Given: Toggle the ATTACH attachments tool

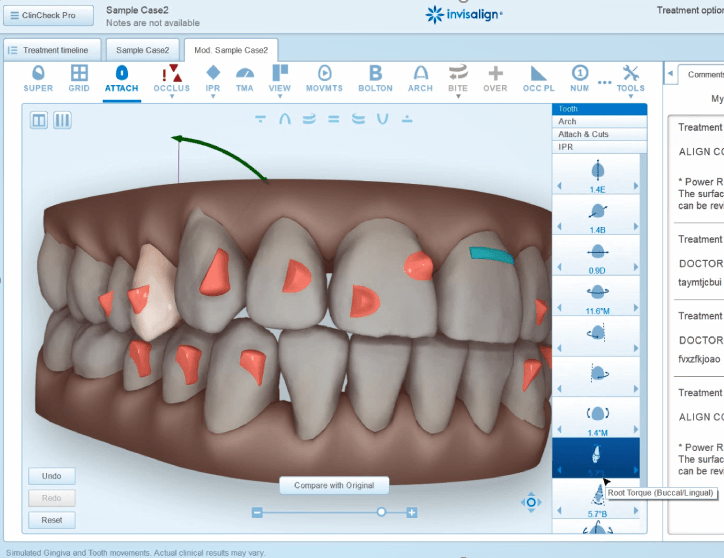Looking at the screenshot, I should 121,79.
